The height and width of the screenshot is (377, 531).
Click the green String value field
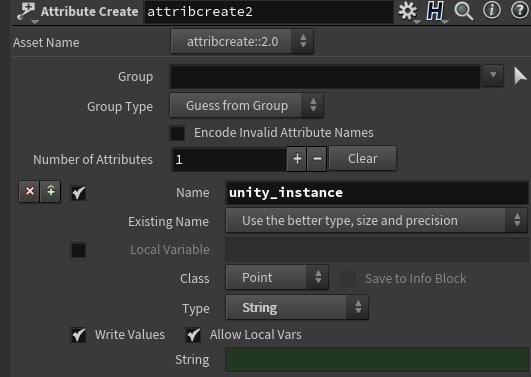tap(377, 360)
